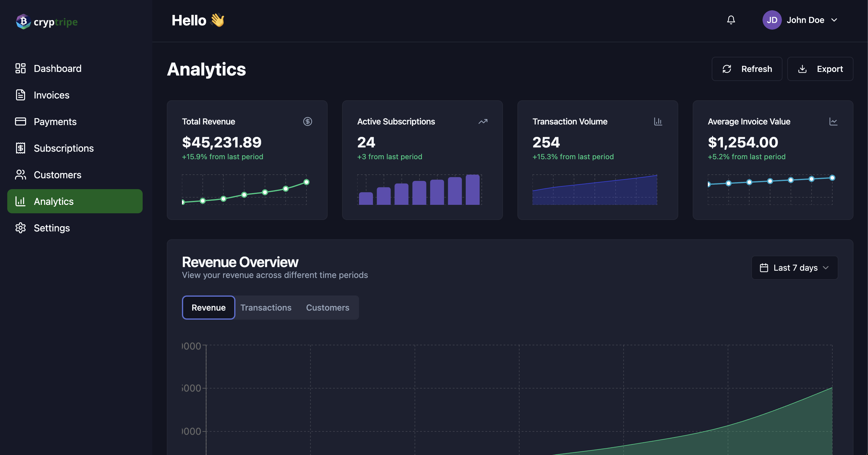Switch to the Transactions tab
The width and height of the screenshot is (868, 455).
tap(266, 308)
